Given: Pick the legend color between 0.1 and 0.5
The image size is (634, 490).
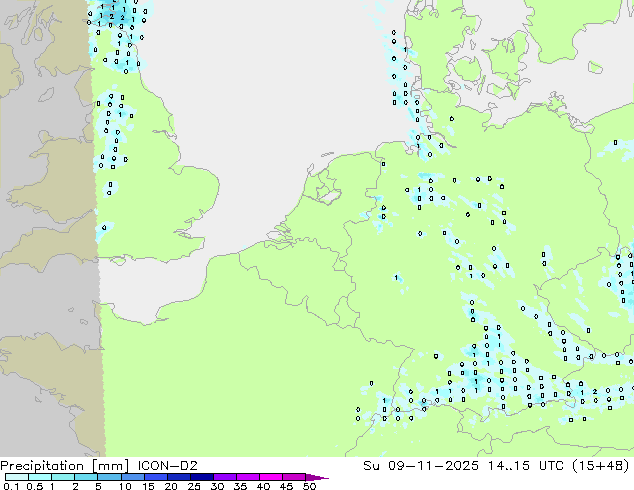Looking at the screenshot, I should point(17,477).
